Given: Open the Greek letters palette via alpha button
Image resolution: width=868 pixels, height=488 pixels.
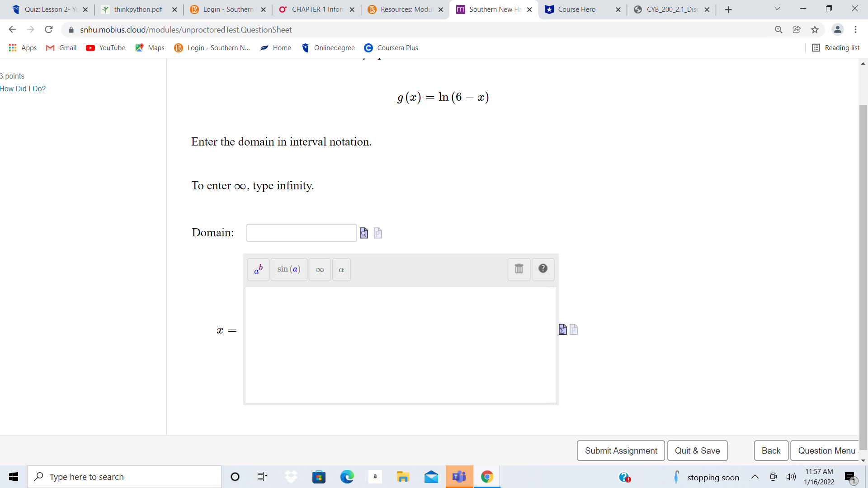Looking at the screenshot, I should (341, 269).
